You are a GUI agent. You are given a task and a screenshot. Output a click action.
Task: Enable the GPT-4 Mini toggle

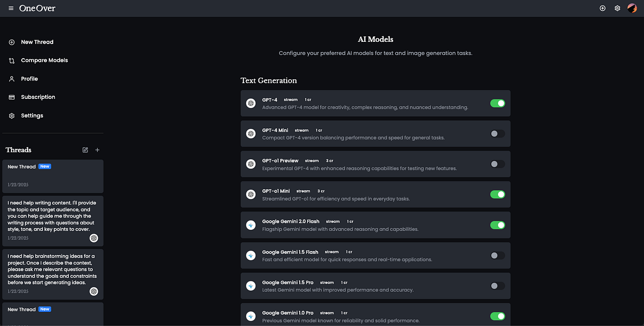click(x=497, y=134)
